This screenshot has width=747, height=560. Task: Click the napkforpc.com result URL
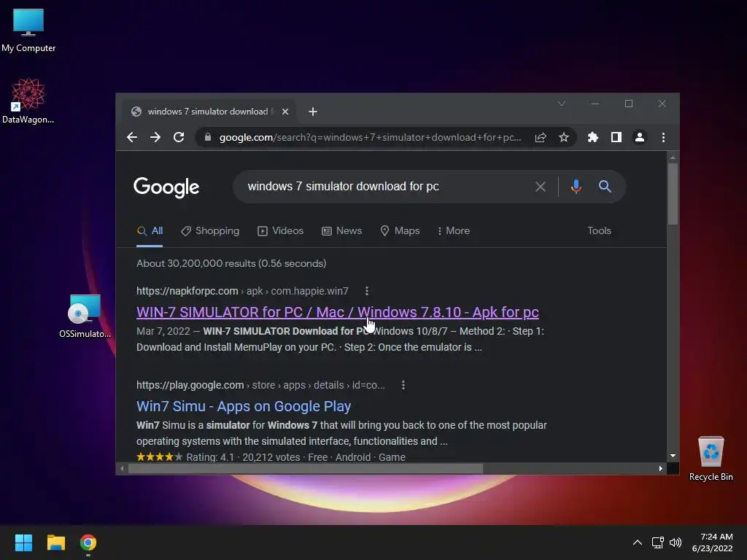[x=242, y=291]
